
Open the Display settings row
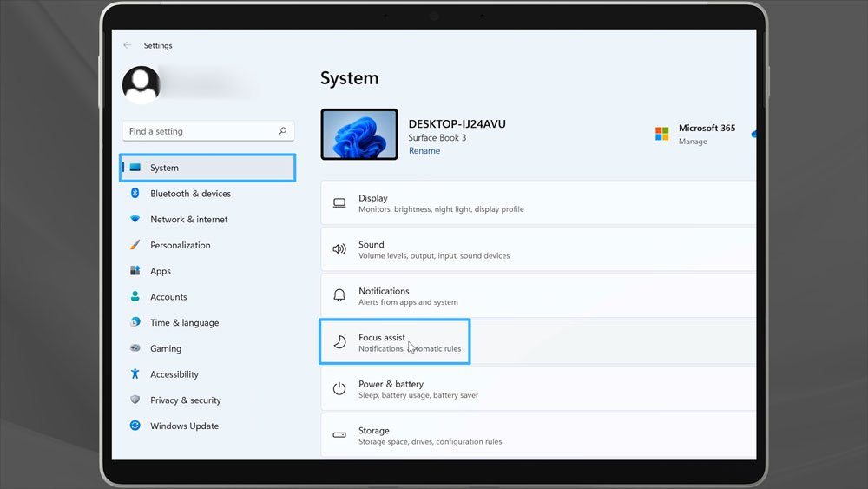538,203
